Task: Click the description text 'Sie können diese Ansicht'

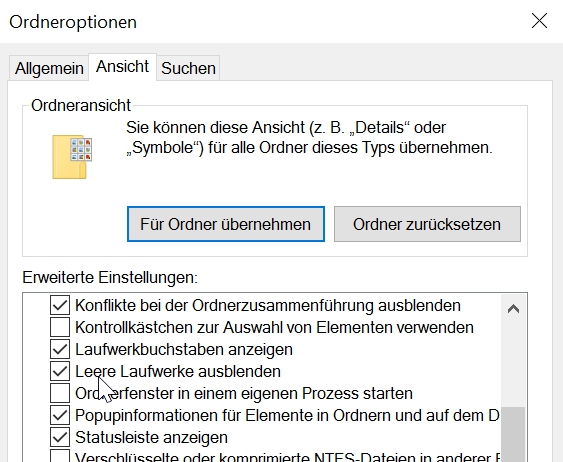Action: coord(309,137)
